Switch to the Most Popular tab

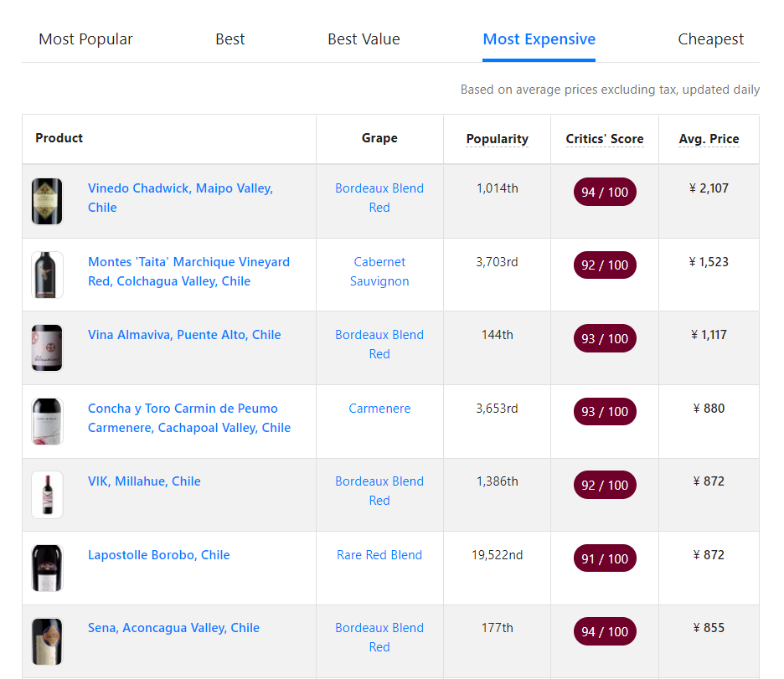85,39
